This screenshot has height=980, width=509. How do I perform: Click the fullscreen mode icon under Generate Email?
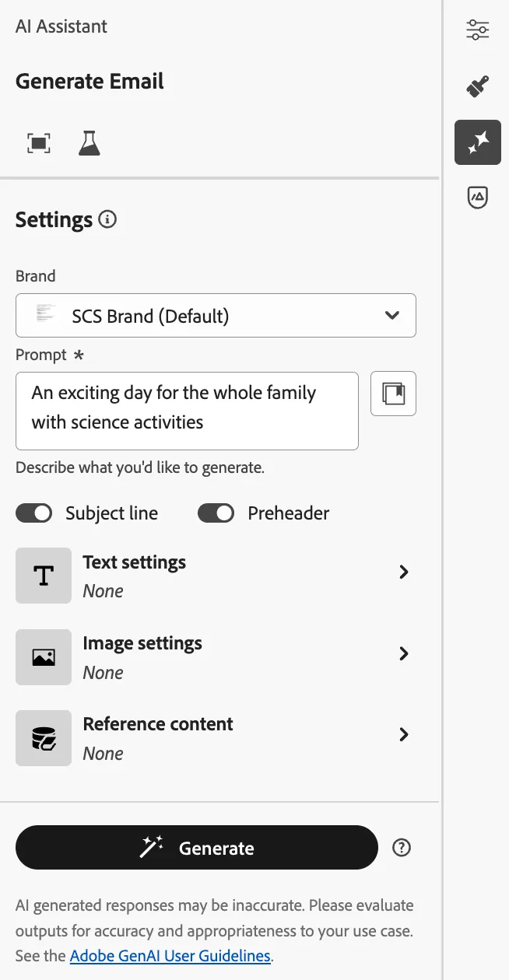(38, 143)
